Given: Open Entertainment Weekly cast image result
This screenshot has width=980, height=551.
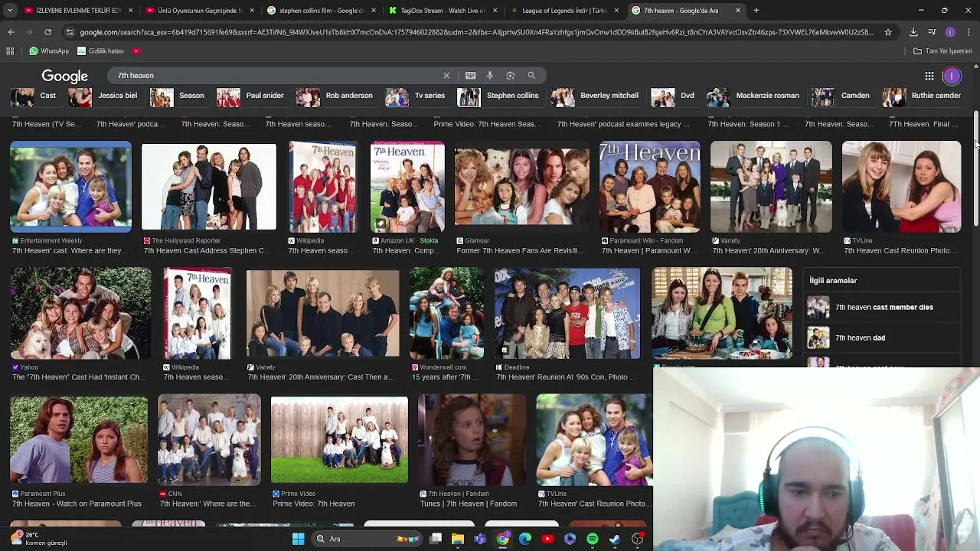Looking at the screenshot, I should click(70, 186).
